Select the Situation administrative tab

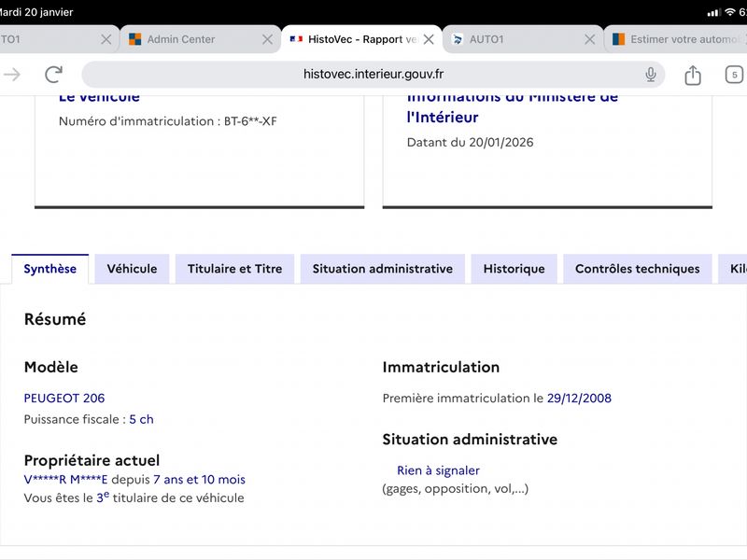pyautogui.click(x=382, y=269)
